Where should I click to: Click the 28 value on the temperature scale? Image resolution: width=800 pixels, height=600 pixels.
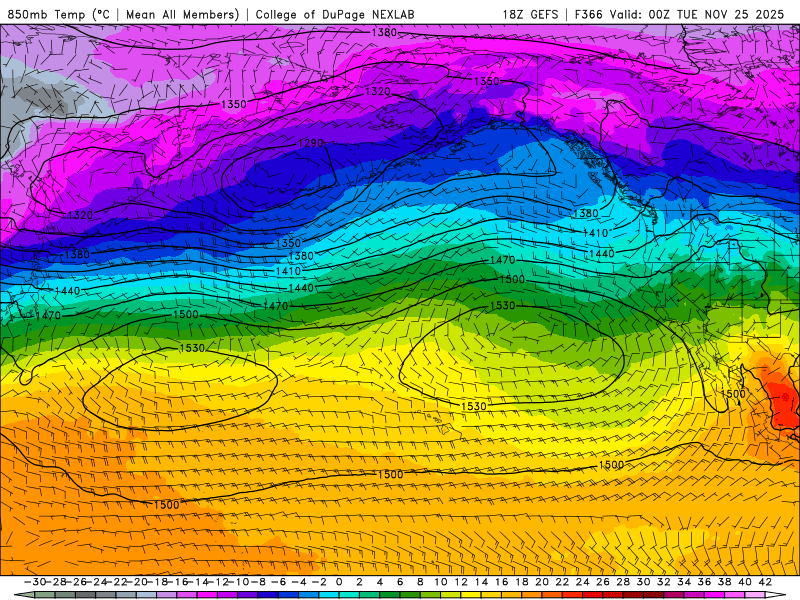pyautogui.click(x=623, y=582)
